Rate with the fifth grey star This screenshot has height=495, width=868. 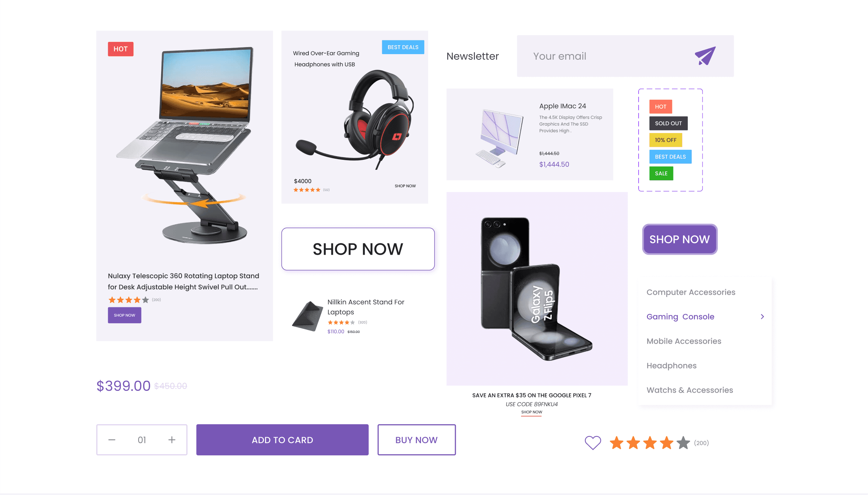tap(683, 443)
